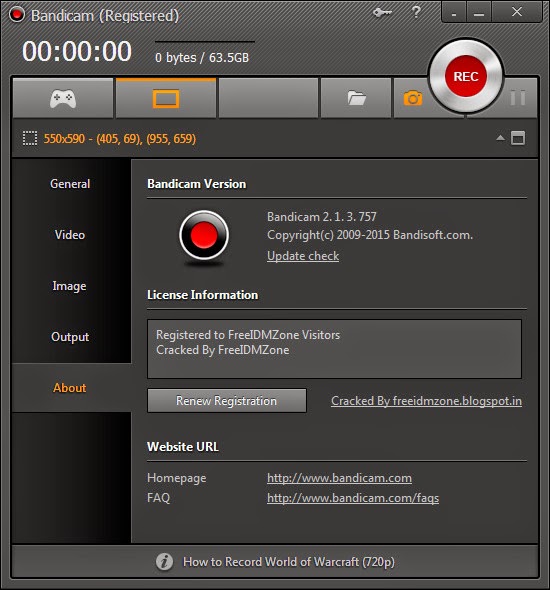The image size is (550, 590).
Task: Click the dotted rectangle target-area icon
Action: click(x=30, y=138)
